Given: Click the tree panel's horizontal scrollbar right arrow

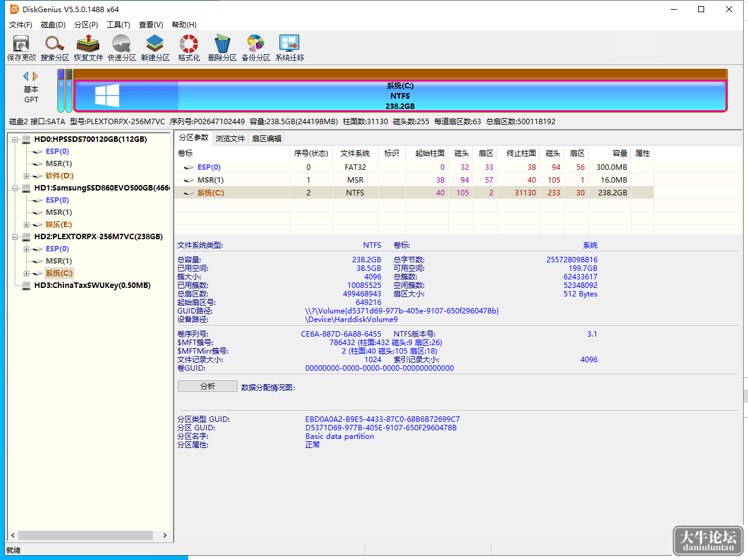Looking at the screenshot, I should pos(164,536).
